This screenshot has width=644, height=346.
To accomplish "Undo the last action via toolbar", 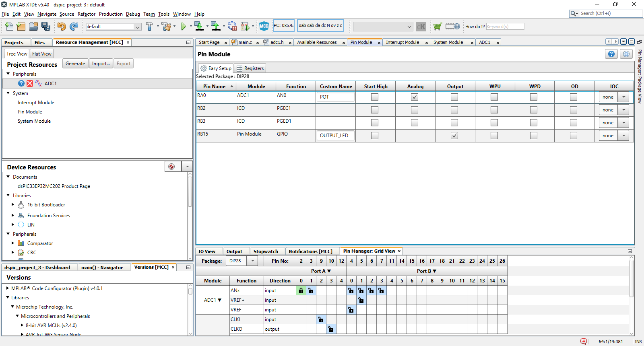I will 62,27.
